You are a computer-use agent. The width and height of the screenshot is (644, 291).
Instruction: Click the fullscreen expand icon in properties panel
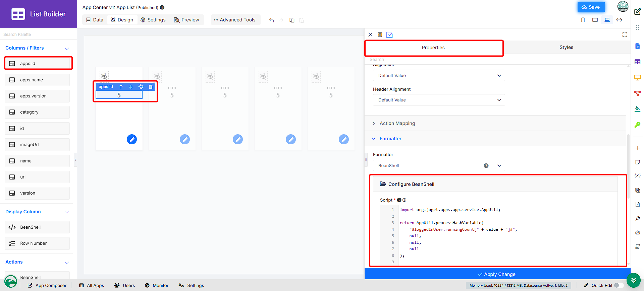pos(625,34)
